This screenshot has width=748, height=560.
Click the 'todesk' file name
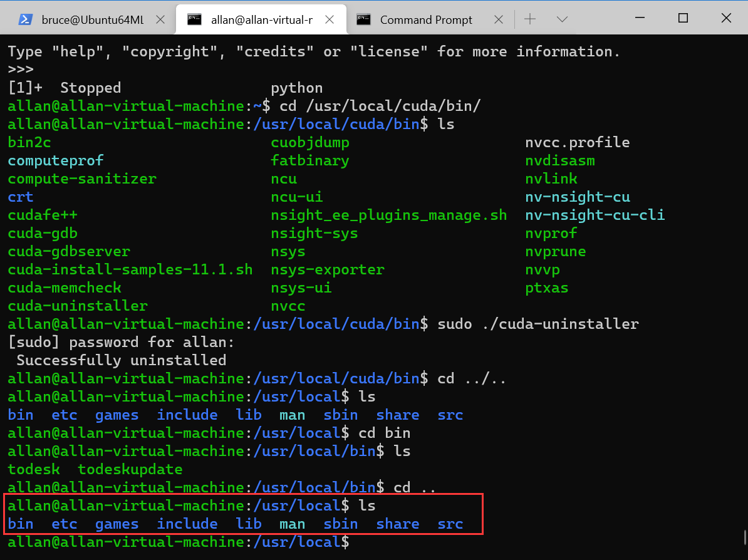click(x=34, y=469)
